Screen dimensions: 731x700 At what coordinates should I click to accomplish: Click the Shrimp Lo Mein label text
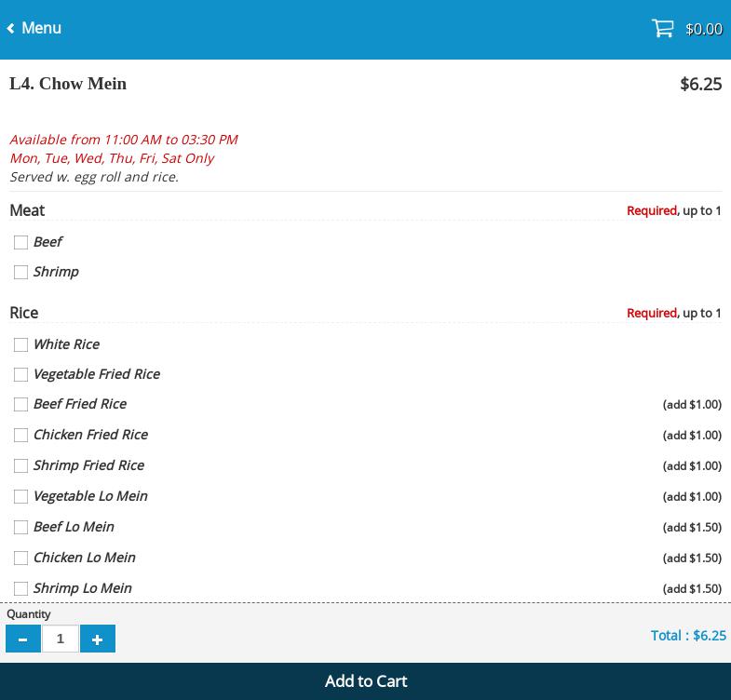point(82,588)
